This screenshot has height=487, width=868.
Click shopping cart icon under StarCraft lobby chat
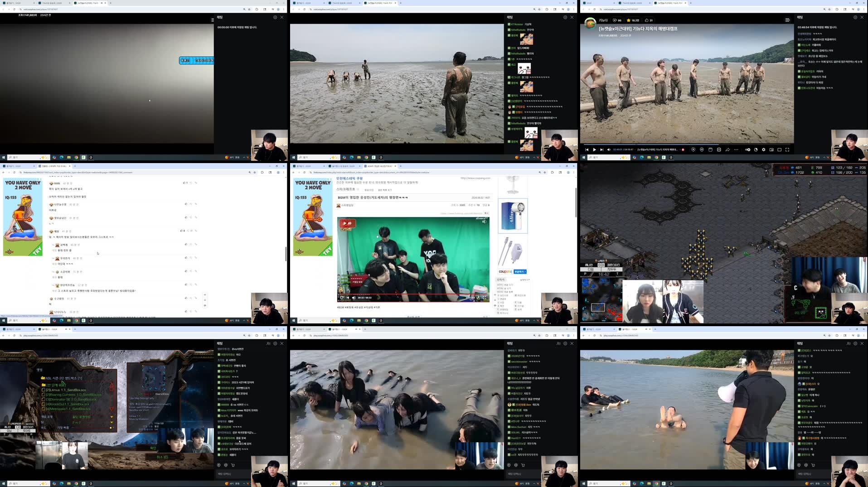point(233,465)
